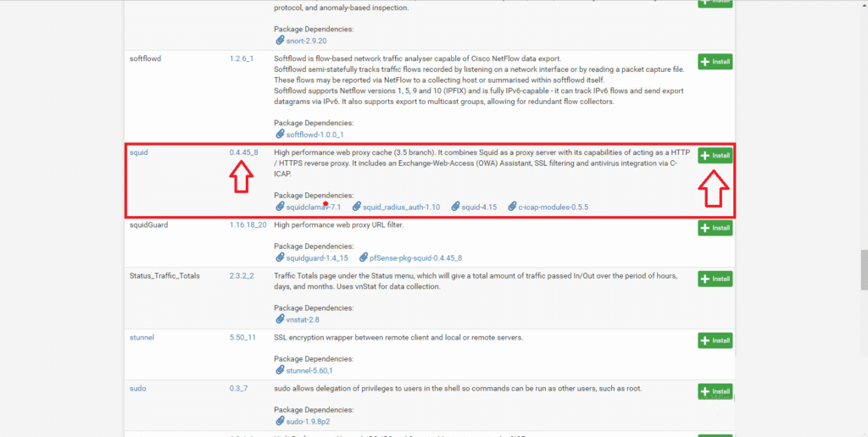Click paperclip icon before squid_radius_auth-1.10
Screen dimensions: 868x437
357,207
